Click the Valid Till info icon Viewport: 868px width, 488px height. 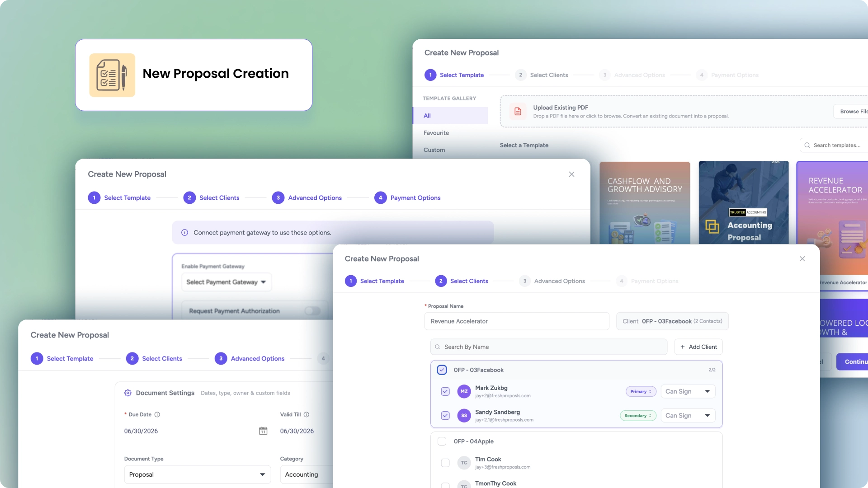307,415
